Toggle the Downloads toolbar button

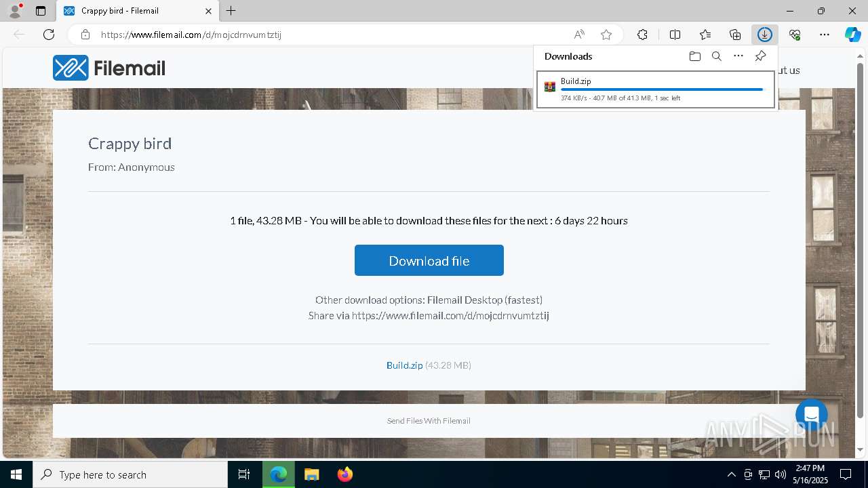[765, 35]
